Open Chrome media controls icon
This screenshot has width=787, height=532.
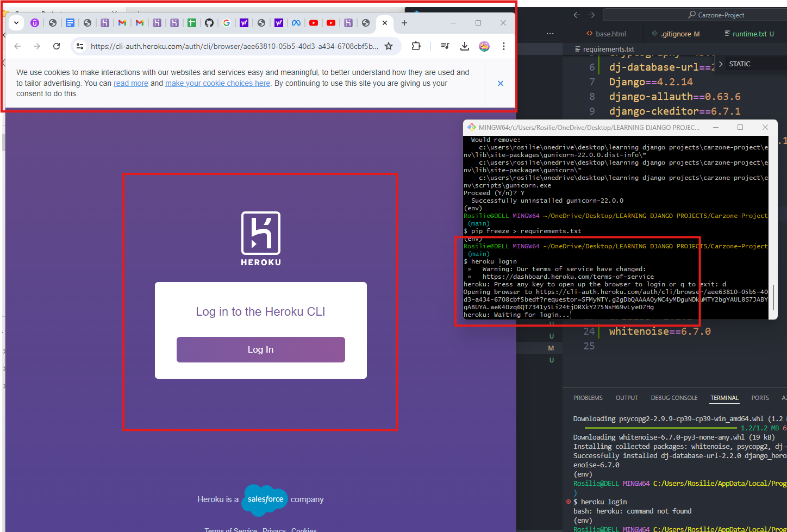tap(445, 46)
